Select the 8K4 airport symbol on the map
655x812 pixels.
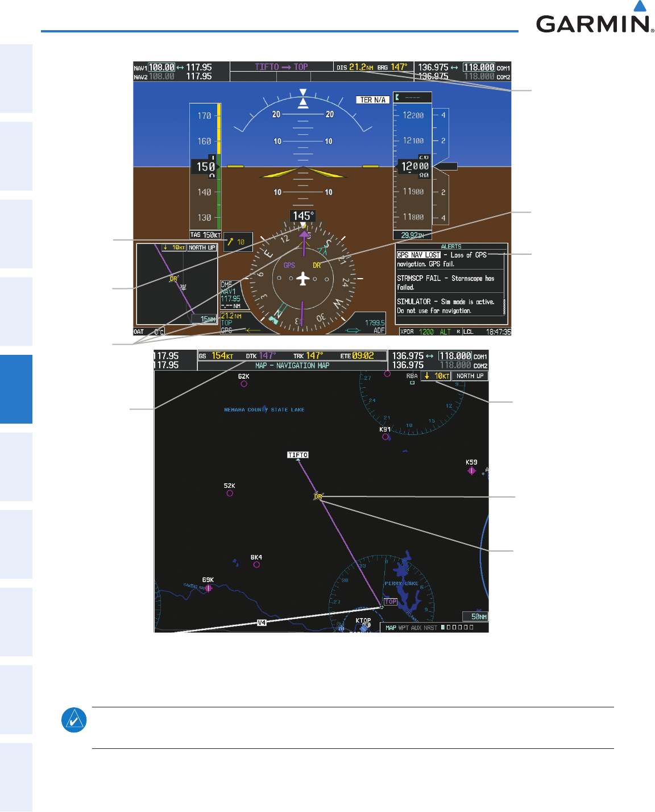[256, 565]
